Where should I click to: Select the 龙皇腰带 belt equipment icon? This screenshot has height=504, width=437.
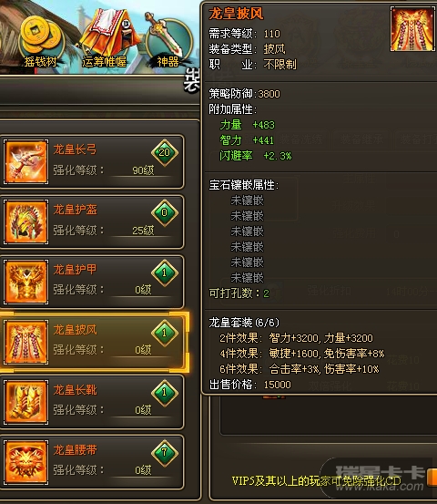tap(26, 462)
